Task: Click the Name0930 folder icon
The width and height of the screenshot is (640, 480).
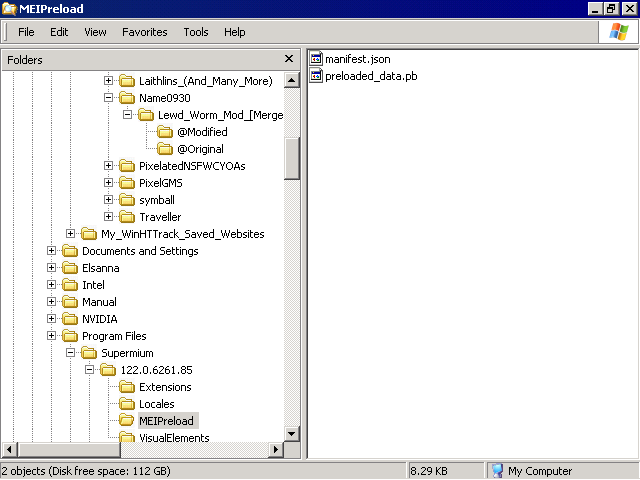Action: pyautogui.click(x=127, y=98)
